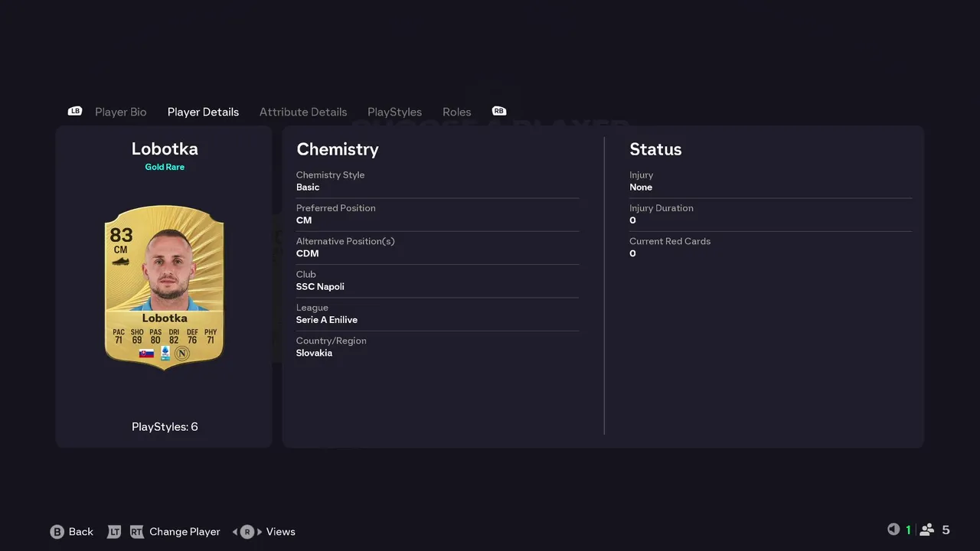Click the 83 overall rating
Image resolution: width=980 pixels, height=551 pixels.
tap(121, 235)
